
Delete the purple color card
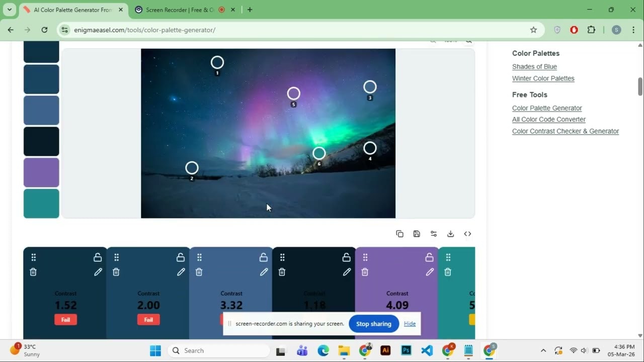coord(365,271)
